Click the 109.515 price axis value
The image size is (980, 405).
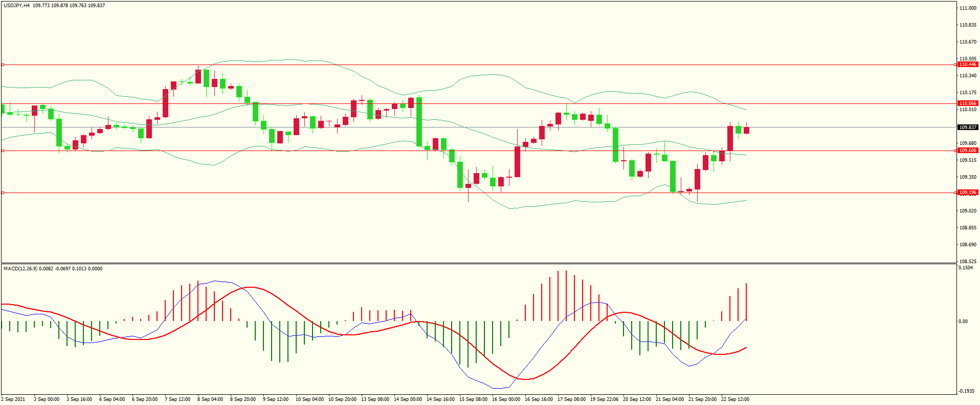pyautogui.click(x=968, y=160)
